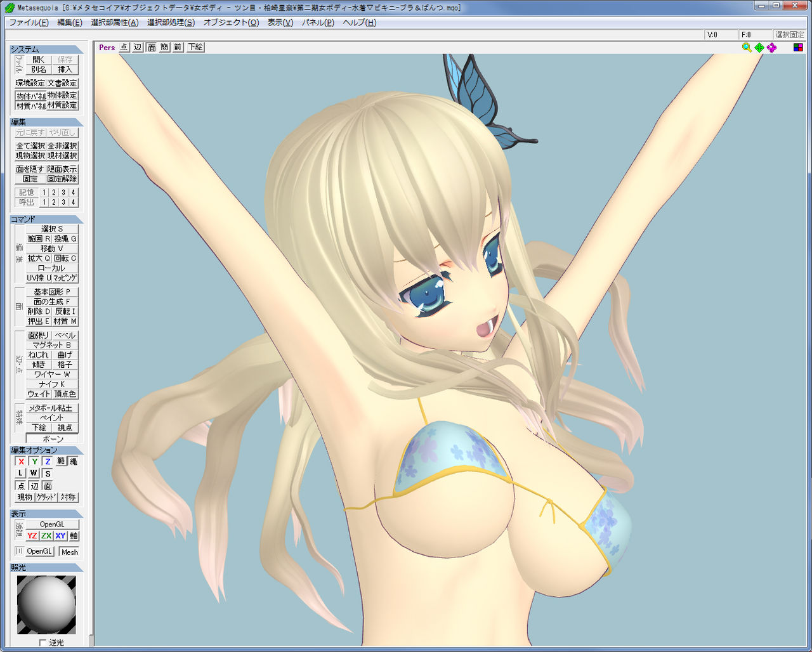Toggle 前 front-only display in viewport toolbar
The width and height of the screenshot is (812, 652).
tap(178, 48)
